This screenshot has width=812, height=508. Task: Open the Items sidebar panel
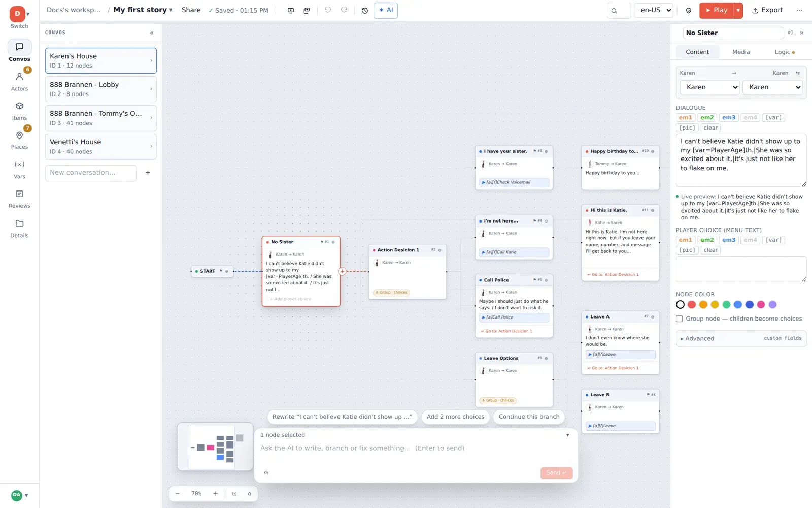(19, 111)
